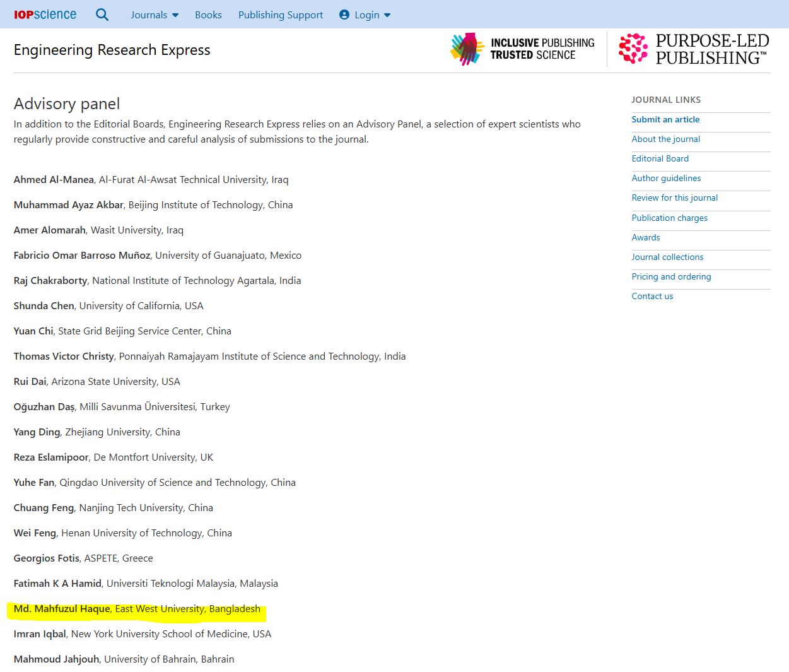The height and width of the screenshot is (672, 789).
Task: Click the Contact us link
Action: pyautogui.click(x=652, y=296)
